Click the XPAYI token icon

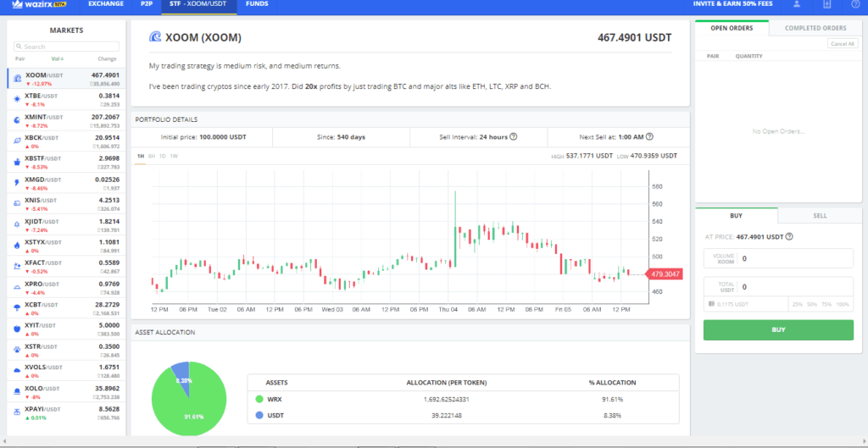coord(17,412)
